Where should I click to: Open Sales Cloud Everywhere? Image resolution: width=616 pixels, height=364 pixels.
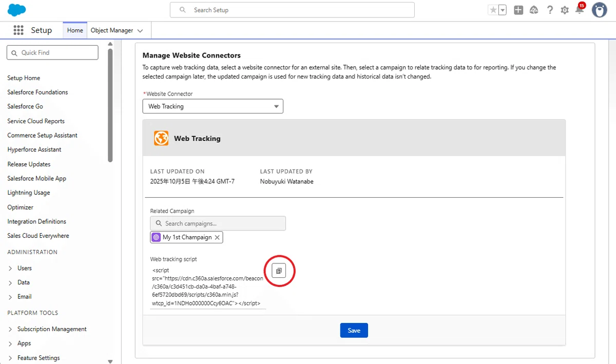pyautogui.click(x=38, y=236)
